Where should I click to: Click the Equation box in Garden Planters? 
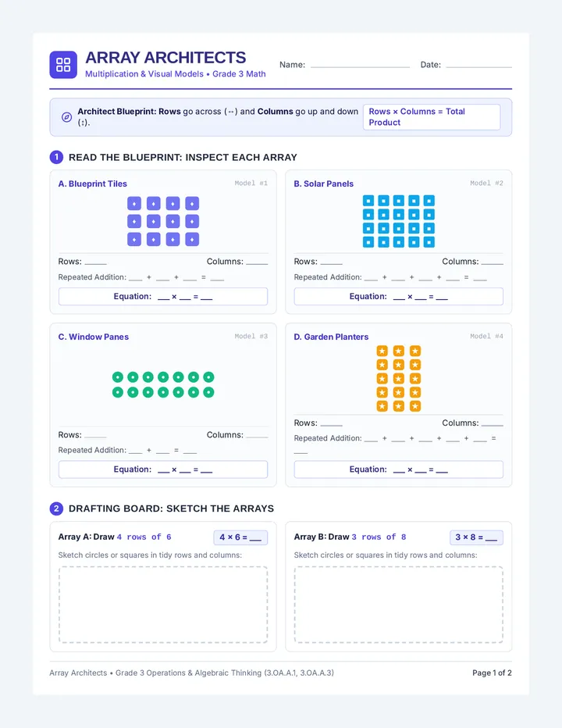pyautogui.click(x=399, y=469)
